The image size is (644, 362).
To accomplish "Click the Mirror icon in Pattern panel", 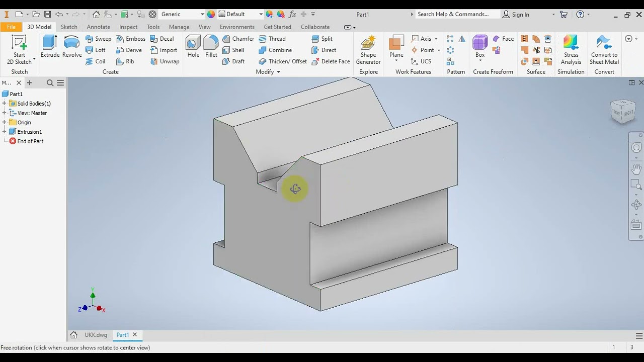I will click(x=462, y=39).
